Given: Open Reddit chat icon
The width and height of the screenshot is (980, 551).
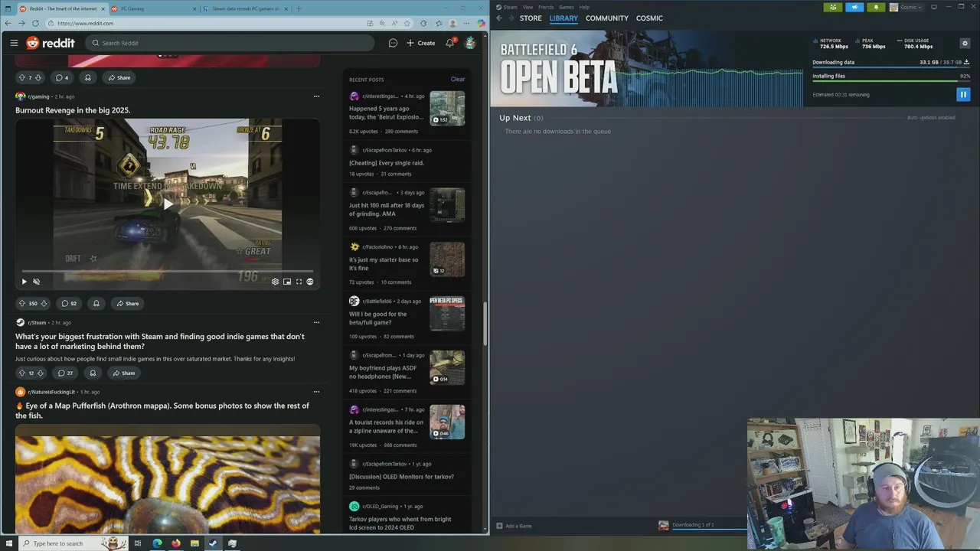Looking at the screenshot, I should pos(393,43).
